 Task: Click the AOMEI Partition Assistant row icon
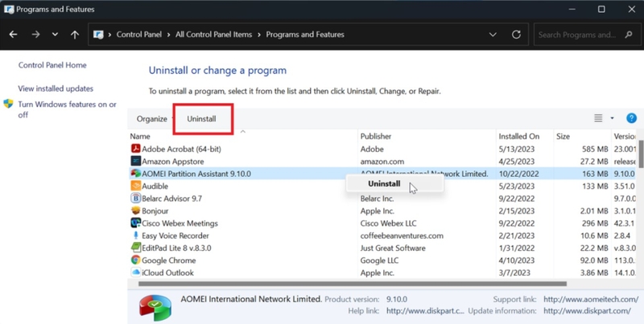[135, 174]
